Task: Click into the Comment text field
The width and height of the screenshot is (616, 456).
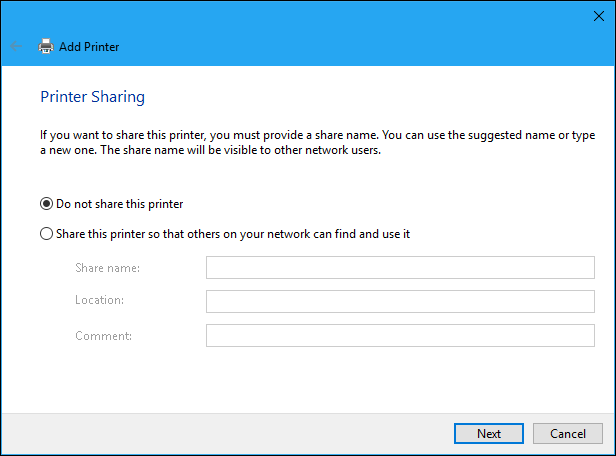Action: click(400, 335)
